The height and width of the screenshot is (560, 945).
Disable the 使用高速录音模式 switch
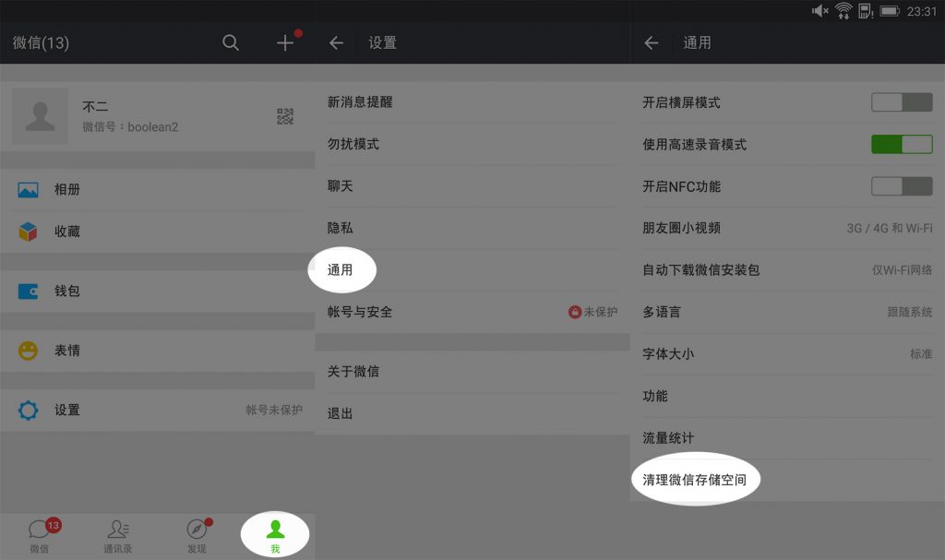(x=902, y=144)
